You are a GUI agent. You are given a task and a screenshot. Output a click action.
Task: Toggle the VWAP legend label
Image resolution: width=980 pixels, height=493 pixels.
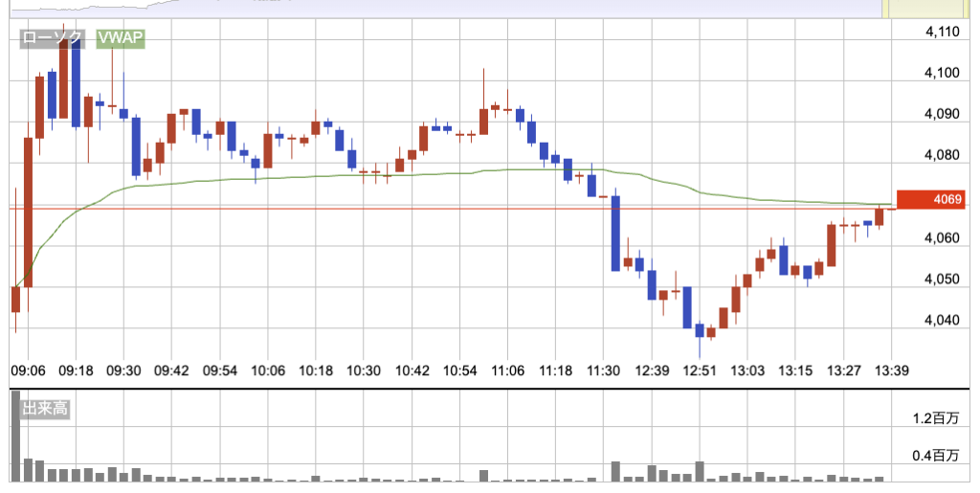(x=120, y=39)
